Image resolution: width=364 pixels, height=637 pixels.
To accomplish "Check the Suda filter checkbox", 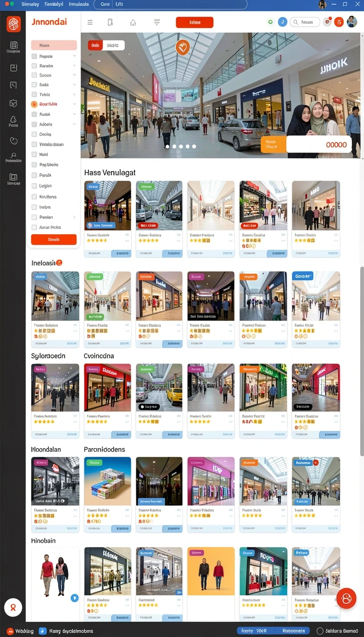I will [34, 84].
